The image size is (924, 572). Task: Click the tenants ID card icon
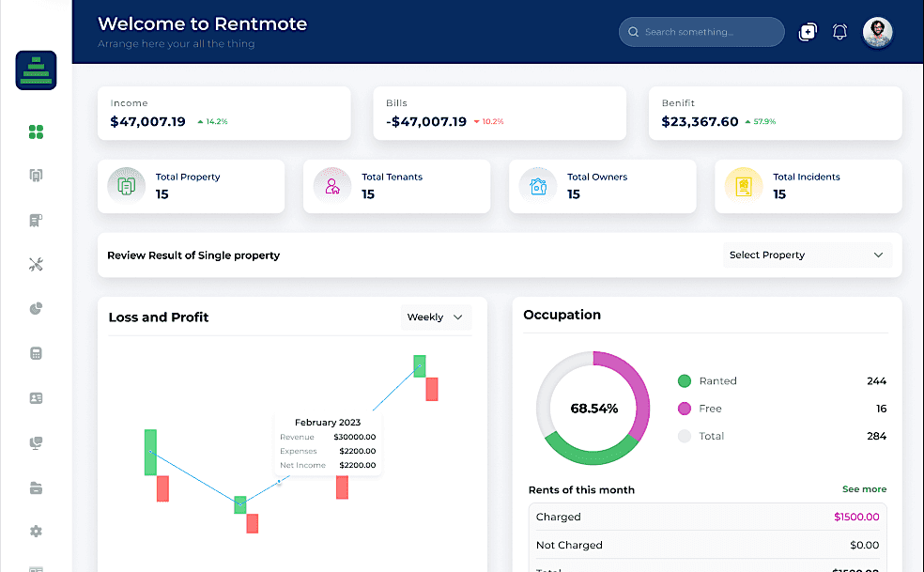coord(36,397)
